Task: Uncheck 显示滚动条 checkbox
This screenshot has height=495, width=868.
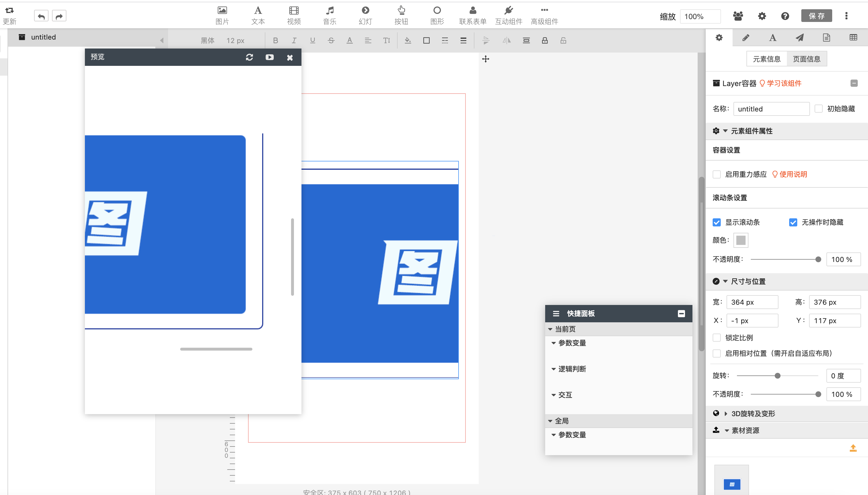Action: pyautogui.click(x=717, y=222)
